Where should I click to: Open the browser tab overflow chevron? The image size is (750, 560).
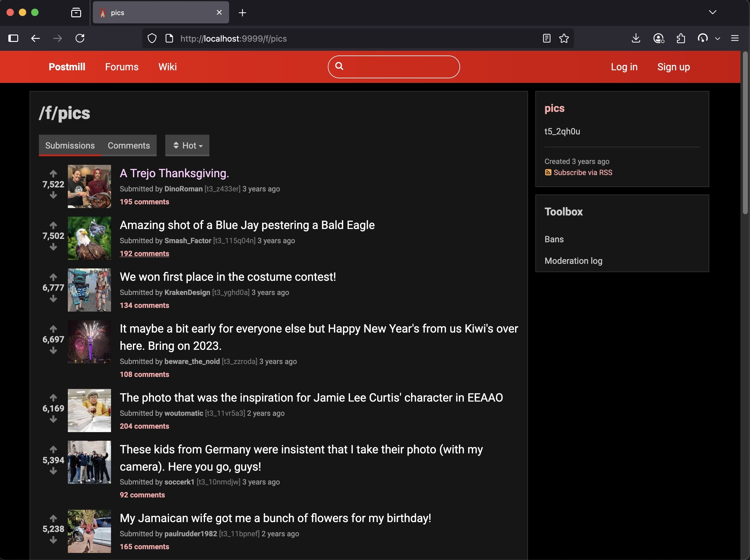(712, 13)
